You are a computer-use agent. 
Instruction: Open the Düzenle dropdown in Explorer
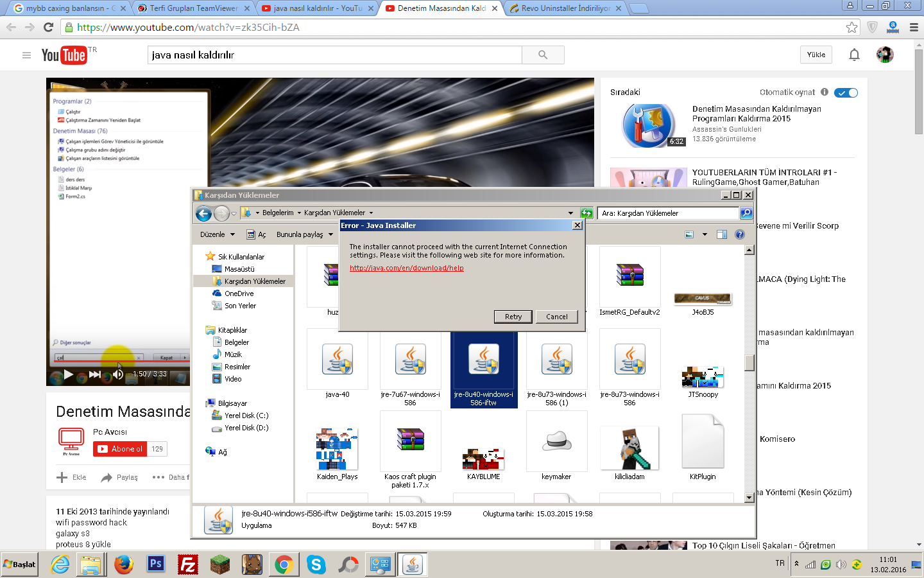pos(218,234)
